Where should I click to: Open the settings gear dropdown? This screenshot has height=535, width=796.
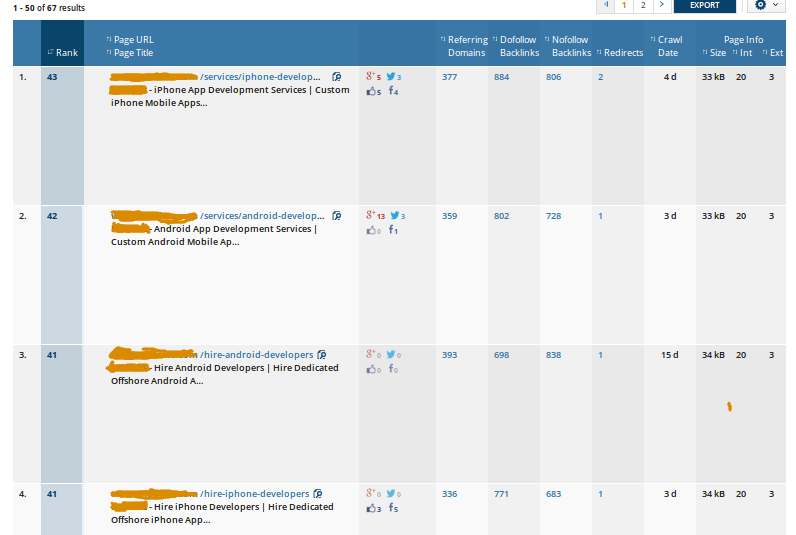[767, 5]
